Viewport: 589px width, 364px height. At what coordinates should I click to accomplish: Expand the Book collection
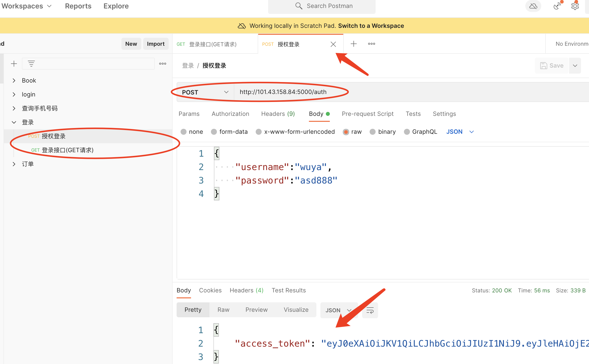[x=14, y=80]
